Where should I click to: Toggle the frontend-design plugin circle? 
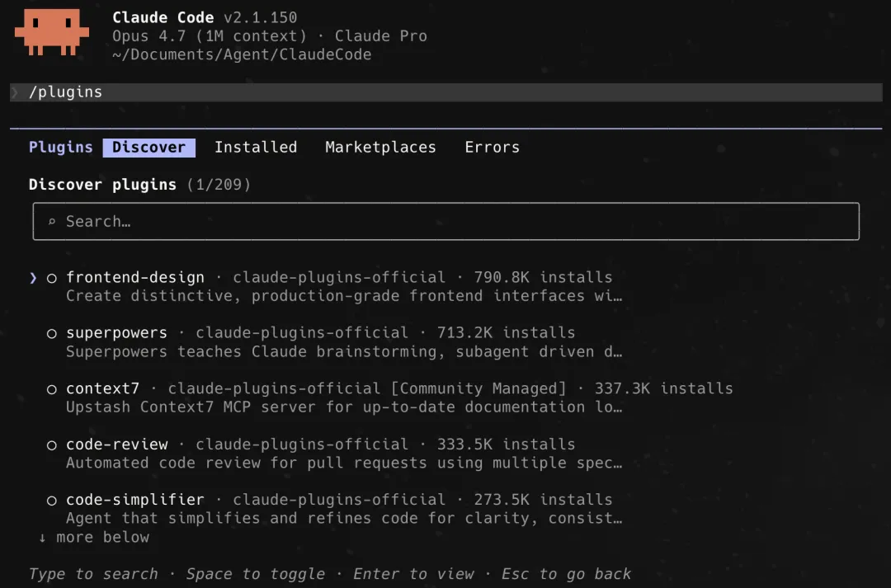coord(52,279)
